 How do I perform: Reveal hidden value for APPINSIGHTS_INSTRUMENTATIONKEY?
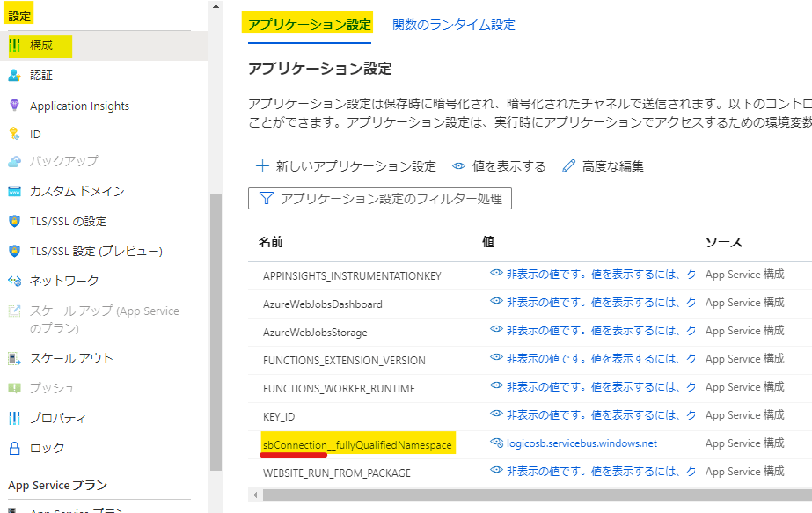[496, 274]
